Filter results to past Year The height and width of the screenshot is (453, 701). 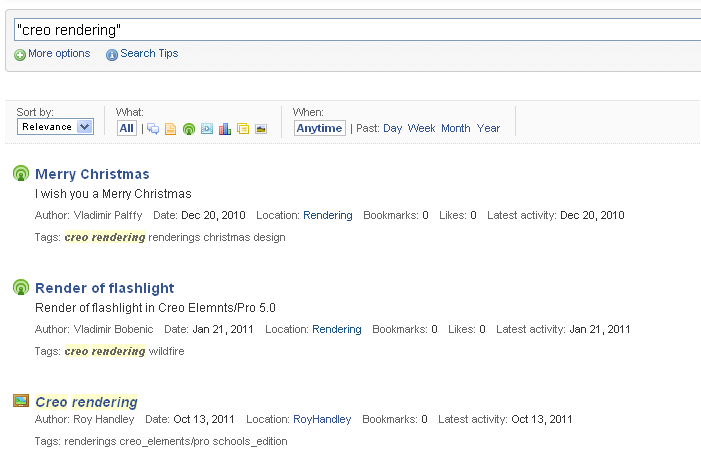(488, 128)
